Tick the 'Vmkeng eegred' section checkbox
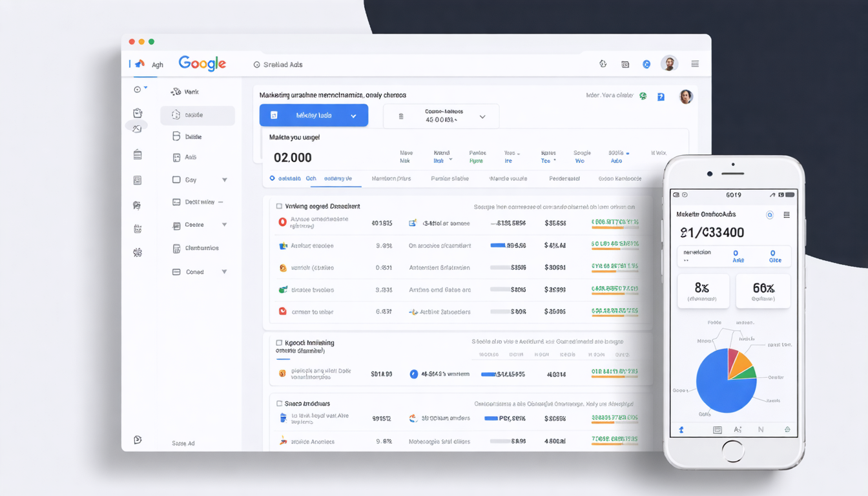Viewport: 868px width, 496px height. pos(279,206)
